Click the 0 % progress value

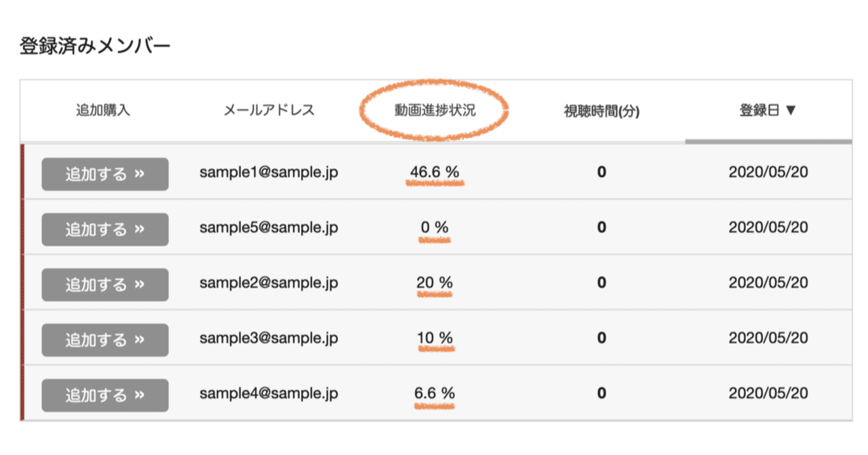[435, 228]
